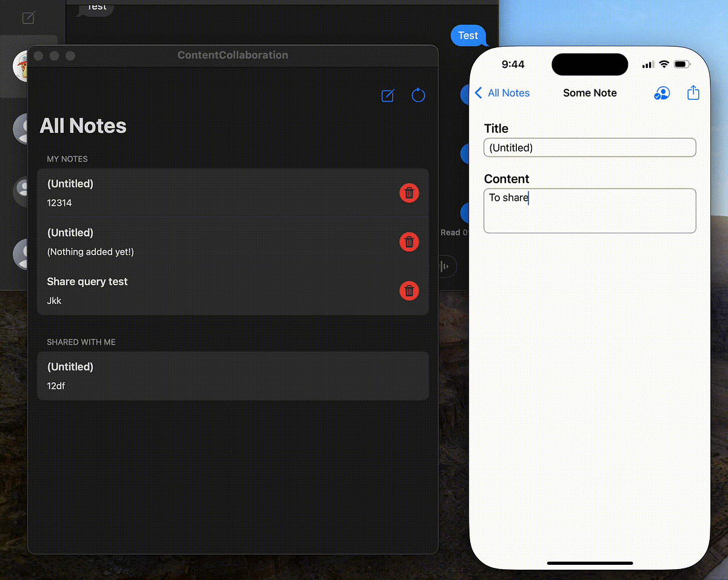This screenshot has height=580, width=728.
Task: Tap the iPhone home indicator bar
Action: click(x=589, y=563)
